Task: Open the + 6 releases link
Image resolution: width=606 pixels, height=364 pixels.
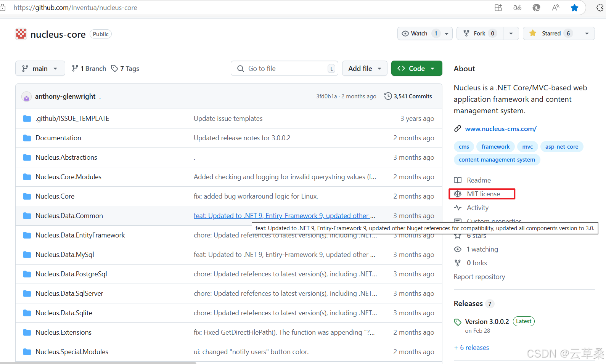Action: click(x=471, y=348)
